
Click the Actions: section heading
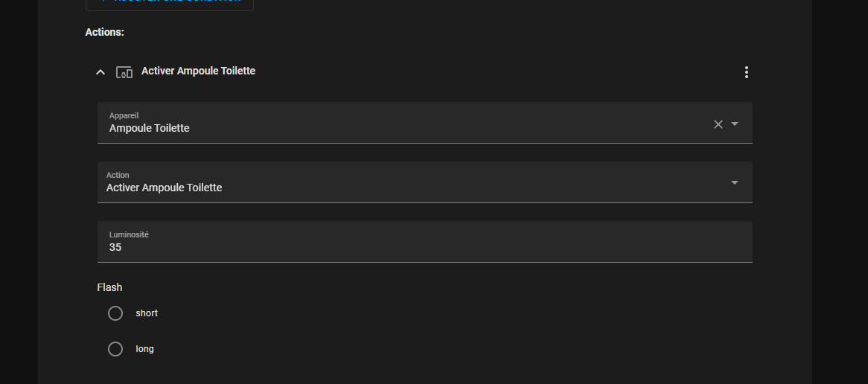(105, 32)
